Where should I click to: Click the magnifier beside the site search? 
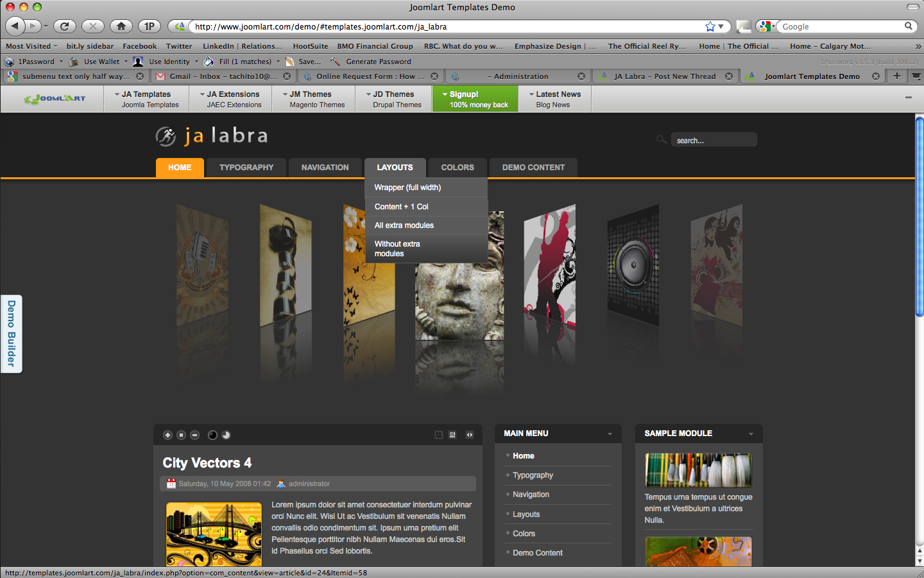click(661, 139)
